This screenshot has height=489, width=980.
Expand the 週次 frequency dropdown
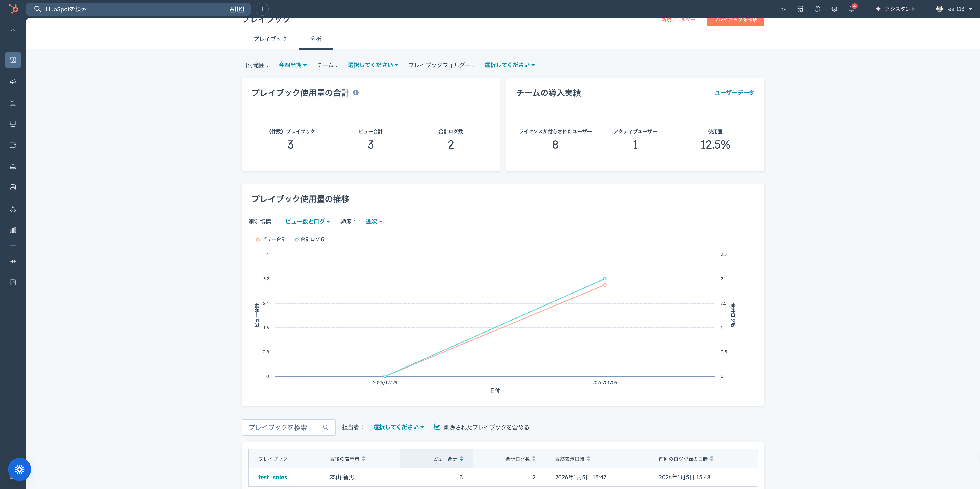(x=374, y=222)
